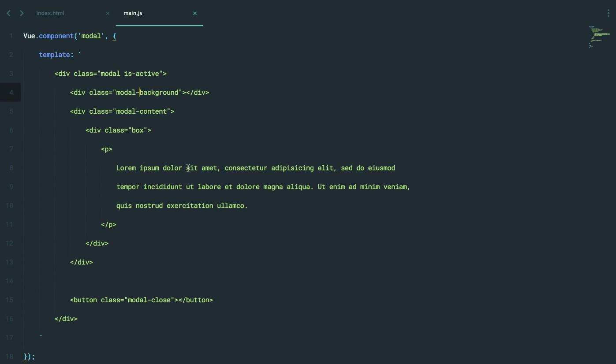Click the 'box' class string on line 6
This screenshot has width=616, height=364.
(x=138, y=130)
